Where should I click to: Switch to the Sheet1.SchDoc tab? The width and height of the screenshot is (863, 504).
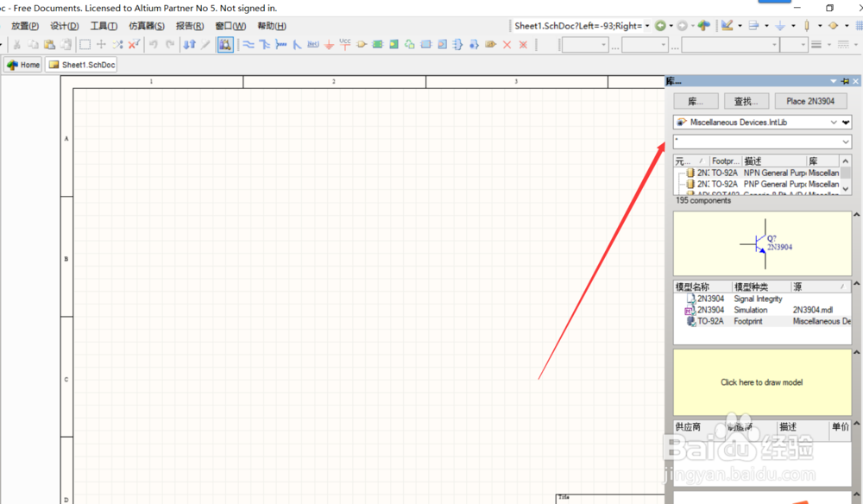(81, 65)
